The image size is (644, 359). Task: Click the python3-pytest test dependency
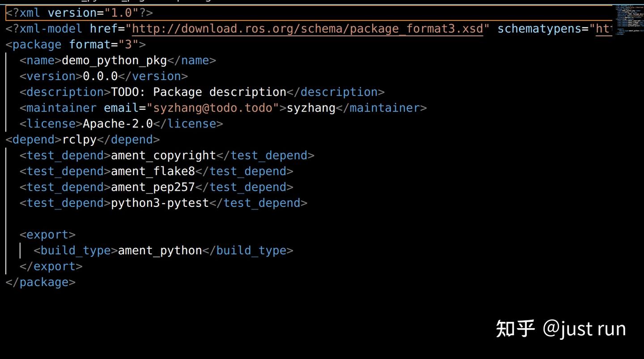tap(160, 203)
